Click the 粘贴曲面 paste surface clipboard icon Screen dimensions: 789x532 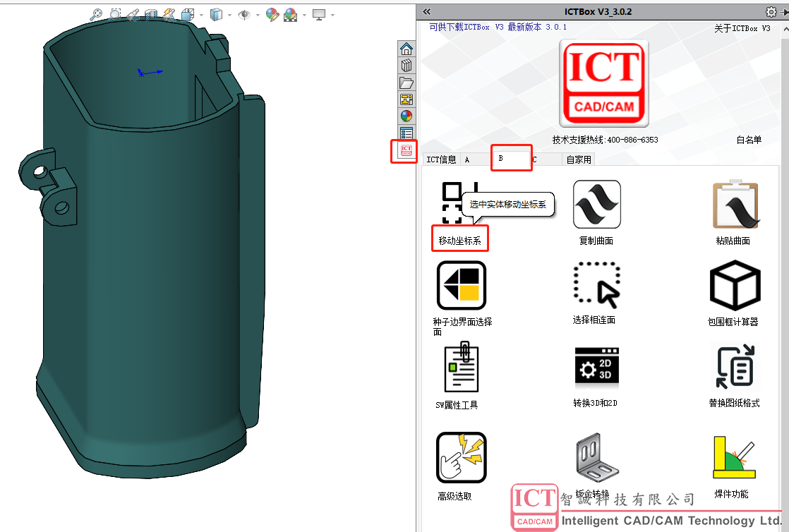click(x=735, y=205)
